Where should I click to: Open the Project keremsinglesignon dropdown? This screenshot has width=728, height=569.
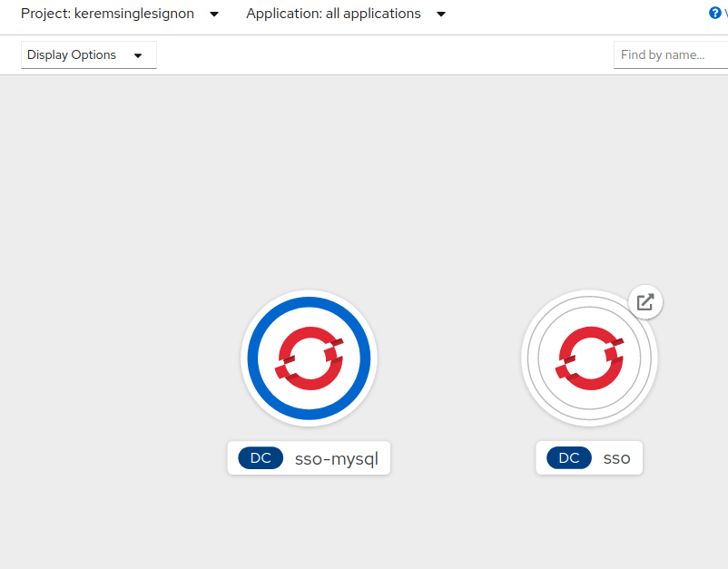(120, 14)
